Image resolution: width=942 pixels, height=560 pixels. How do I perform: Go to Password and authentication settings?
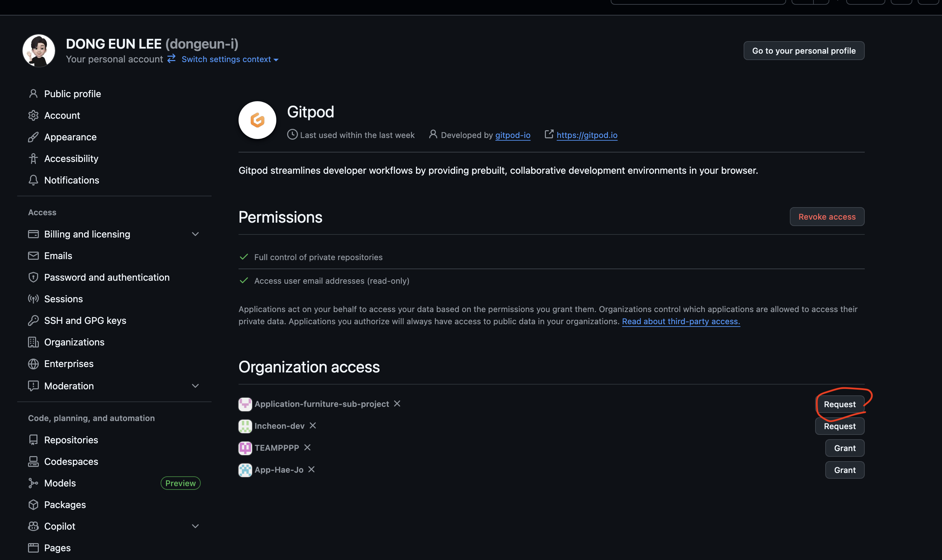point(106,277)
